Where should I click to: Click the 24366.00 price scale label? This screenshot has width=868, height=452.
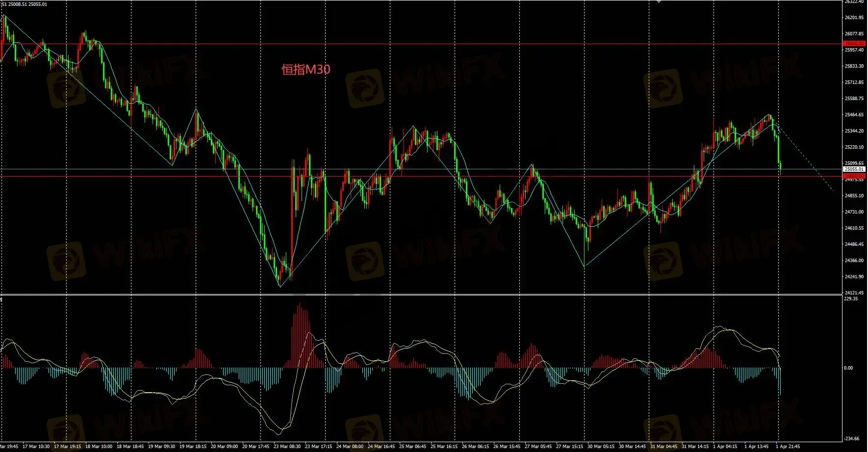[854, 261]
